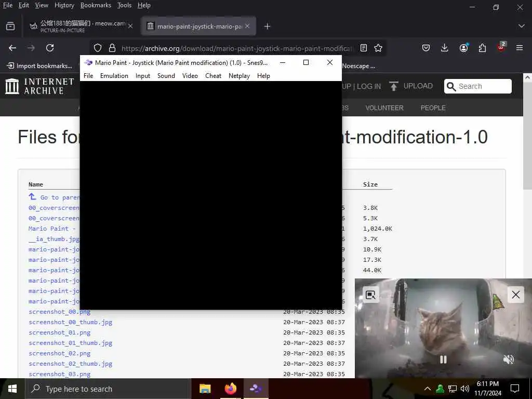Close the meow.cam tab
Screen dimensions: 532x399
130,26
